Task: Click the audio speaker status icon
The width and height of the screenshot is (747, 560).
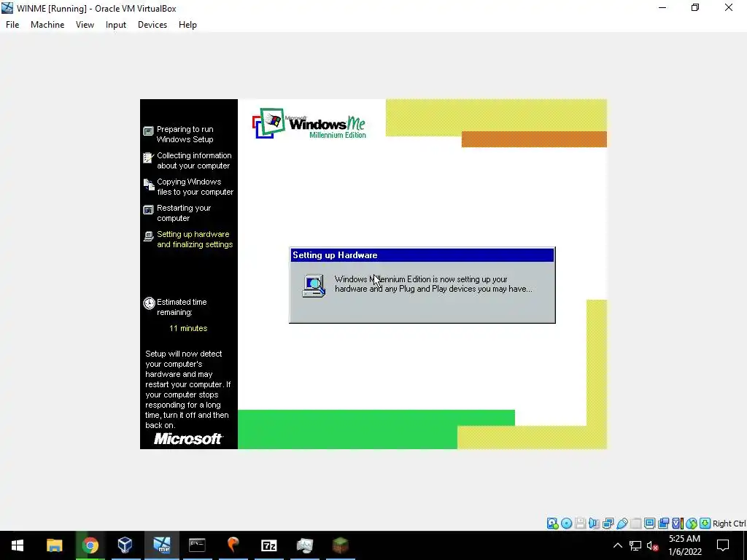Action: (594, 524)
